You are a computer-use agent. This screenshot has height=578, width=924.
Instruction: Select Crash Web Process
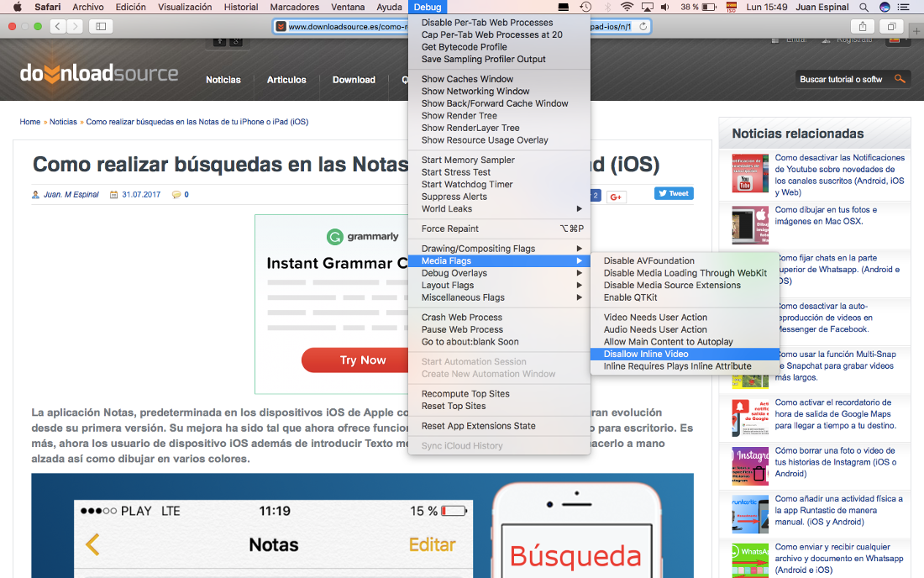[x=499, y=317]
